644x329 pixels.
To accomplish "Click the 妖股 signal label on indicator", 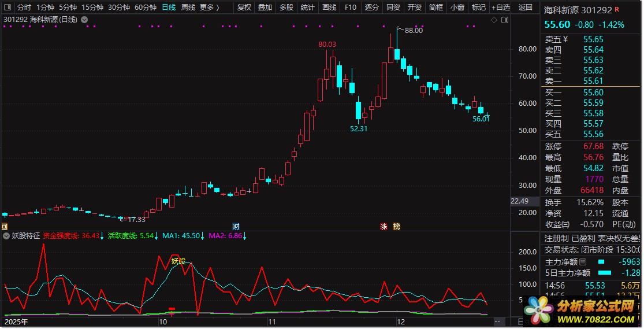I will pyautogui.click(x=178, y=261).
